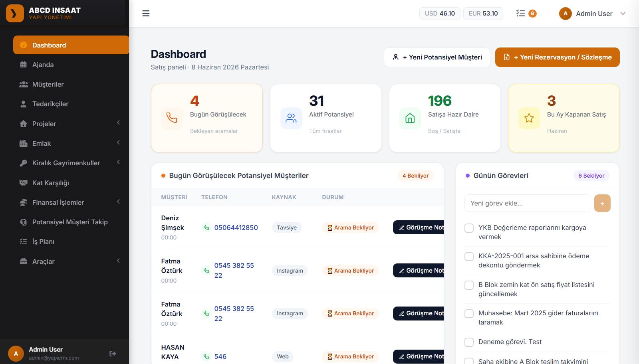The width and height of the screenshot is (639, 364).
Task: Click the KAYNAK column header
Action: 284,197
